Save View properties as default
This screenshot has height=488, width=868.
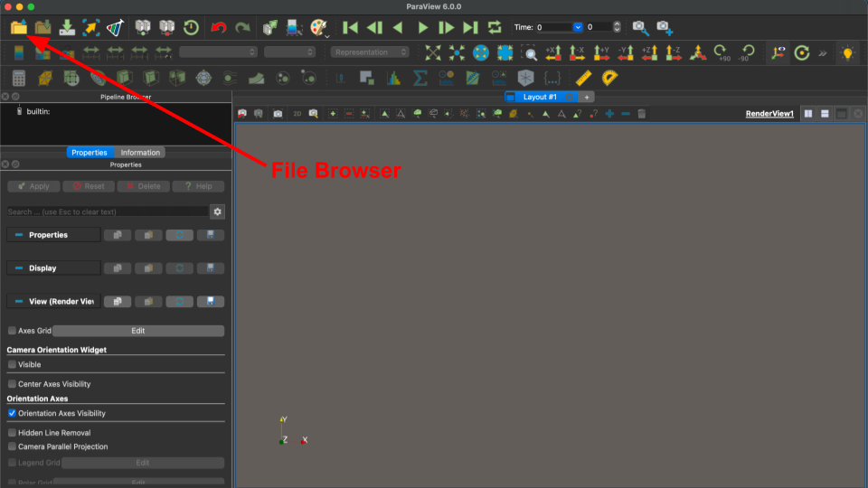(211, 301)
